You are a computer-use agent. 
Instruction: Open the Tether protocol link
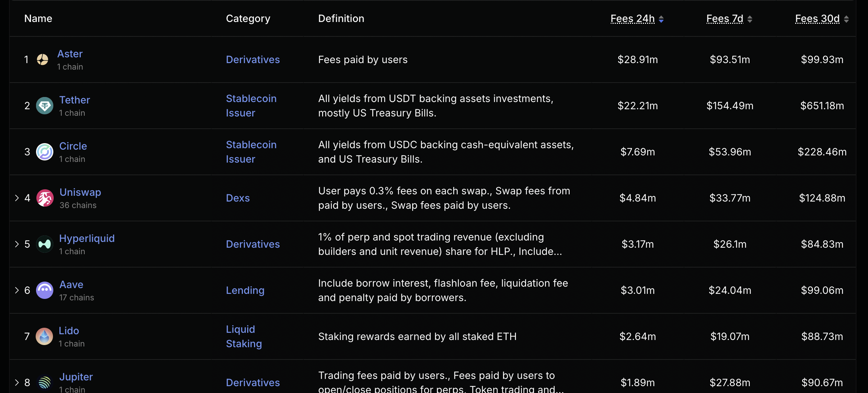click(x=75, y=100)
